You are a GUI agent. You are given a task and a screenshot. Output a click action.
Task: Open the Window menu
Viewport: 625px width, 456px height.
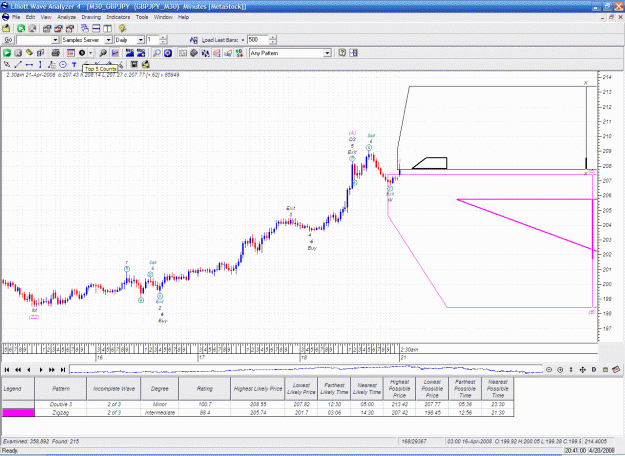pos(163,17)
